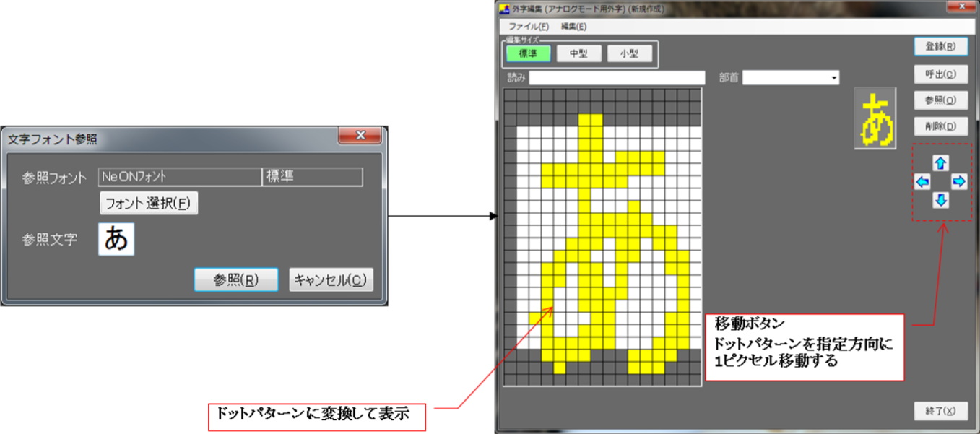
Task: Select the 標準 edit size
Action: coord(529,54)
